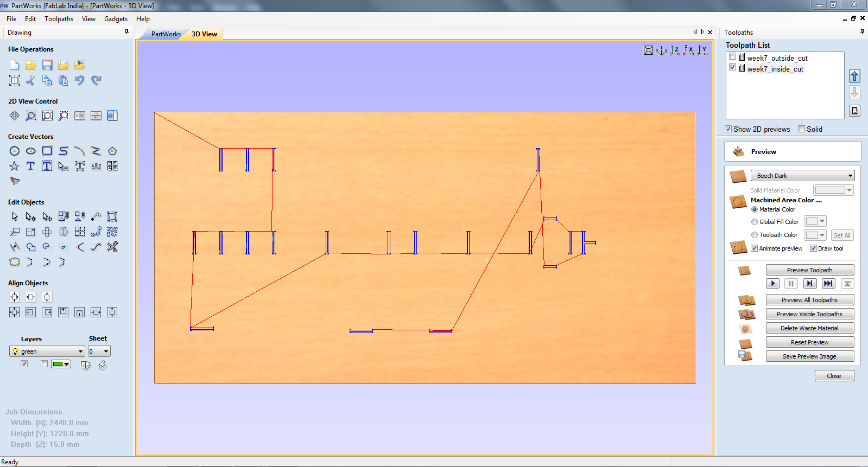
Task: Click the Reset Preview button
Action: click(x=809, y=342)
